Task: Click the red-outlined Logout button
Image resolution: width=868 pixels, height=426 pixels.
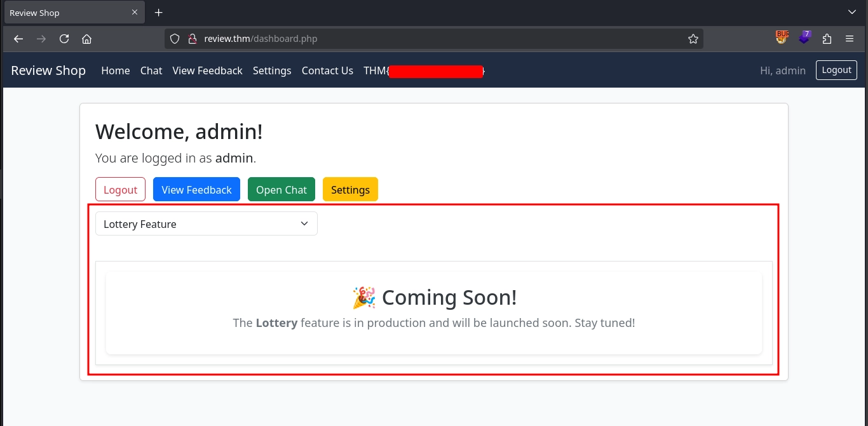Action: pyautogui.click(x=120, y=190)
